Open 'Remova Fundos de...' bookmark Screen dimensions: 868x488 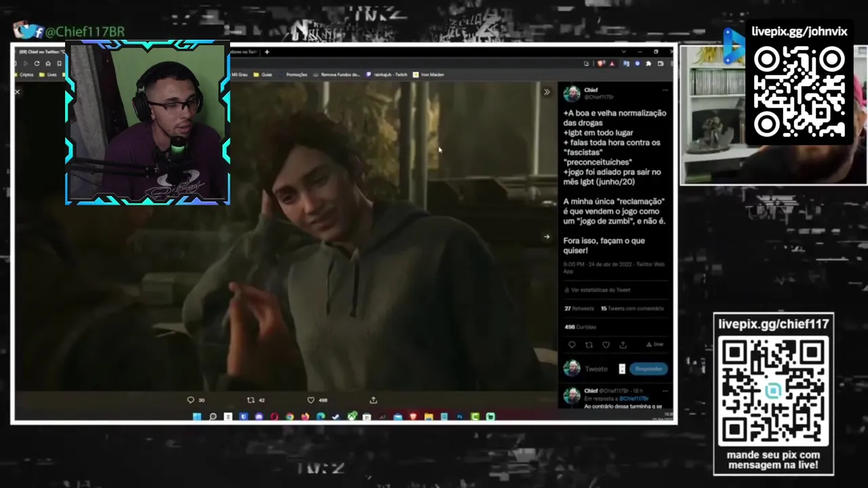(x=336, y=75)
